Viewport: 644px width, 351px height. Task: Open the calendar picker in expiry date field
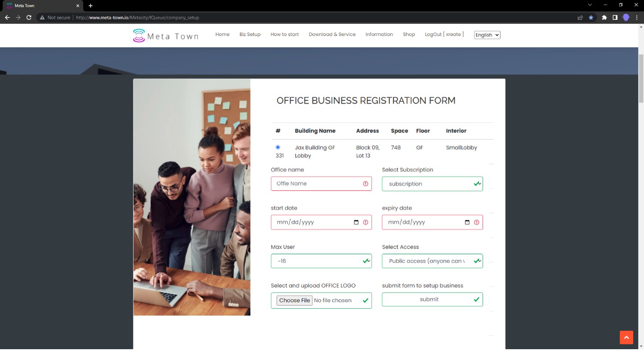click(x=467, y=222)
